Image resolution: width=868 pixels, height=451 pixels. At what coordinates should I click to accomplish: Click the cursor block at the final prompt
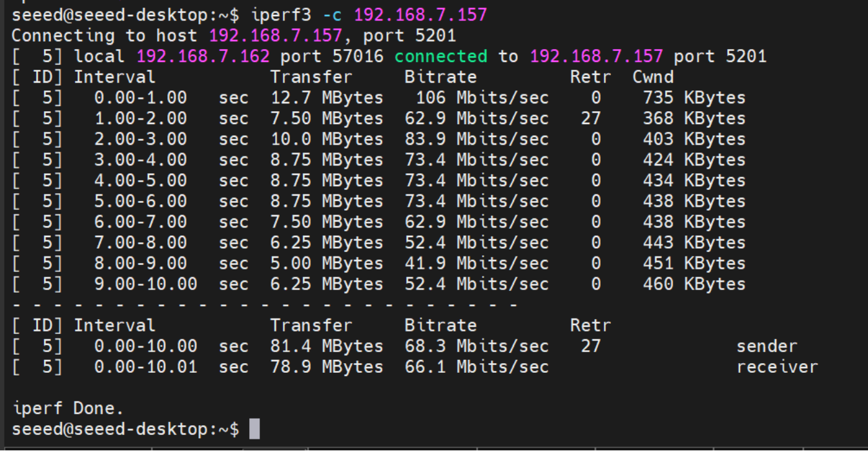click(x=254, y=428)
